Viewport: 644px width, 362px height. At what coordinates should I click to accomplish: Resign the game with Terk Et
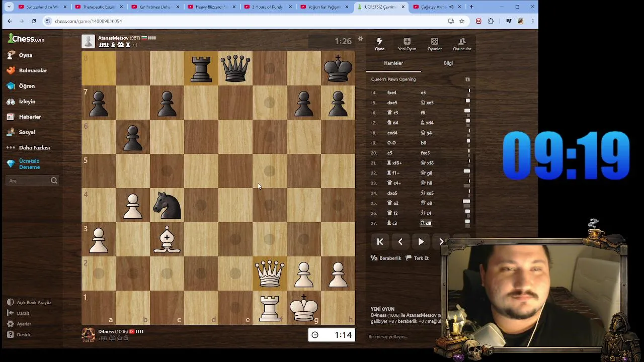coord(417,258)
